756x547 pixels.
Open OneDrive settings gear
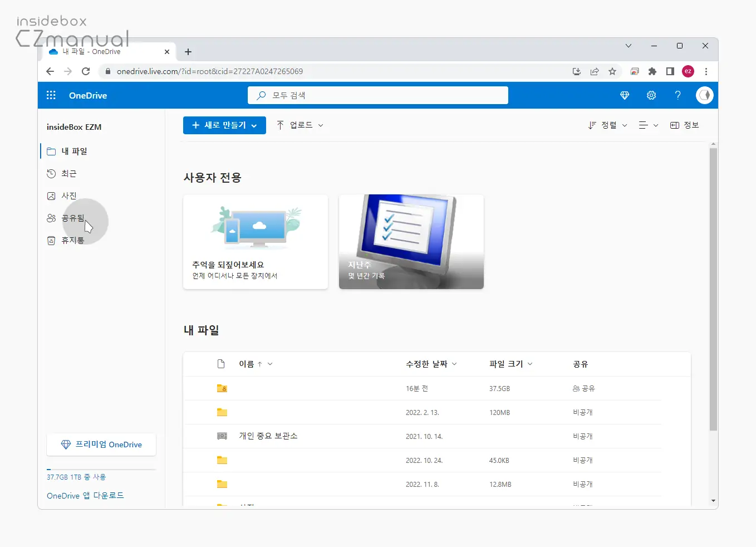(651, 95)
